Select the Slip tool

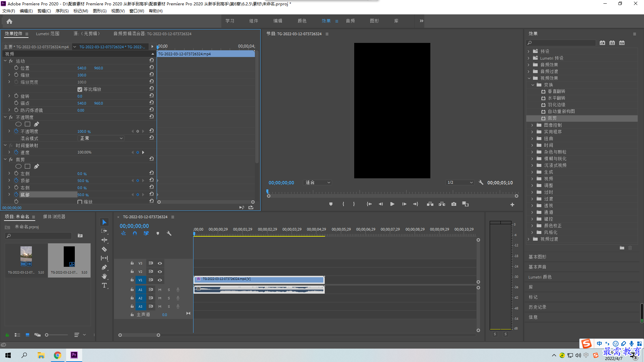[x=104, y=258]
